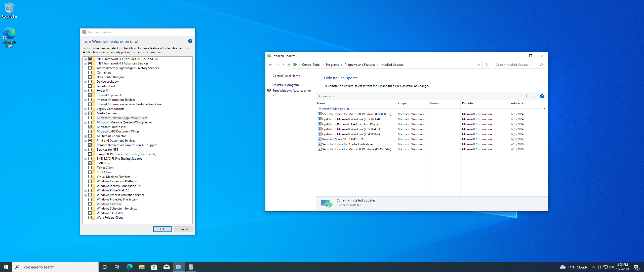Check Windows Subsystem for Linux
The image size is (644, 272).
(x=90, y=209)
